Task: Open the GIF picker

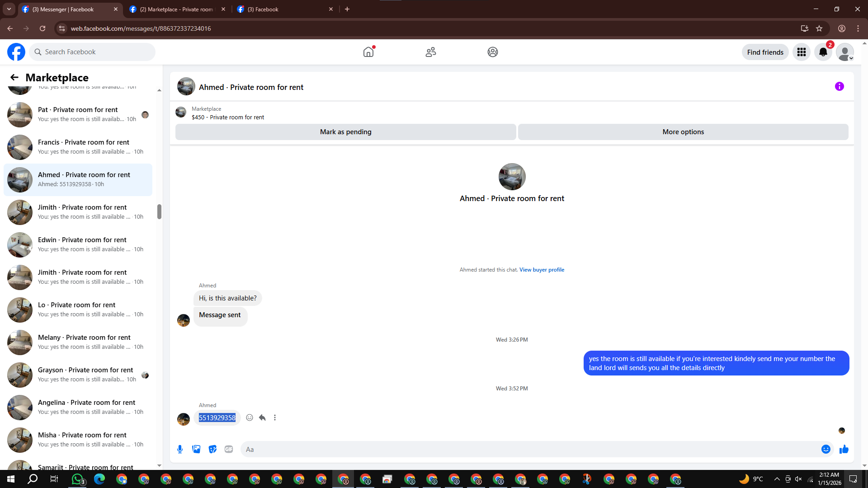Action: pyautogui.click(x=229, y=449)
